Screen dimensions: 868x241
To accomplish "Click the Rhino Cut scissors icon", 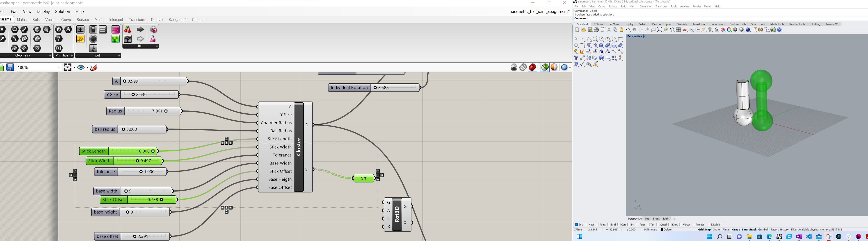I will 609,30.
